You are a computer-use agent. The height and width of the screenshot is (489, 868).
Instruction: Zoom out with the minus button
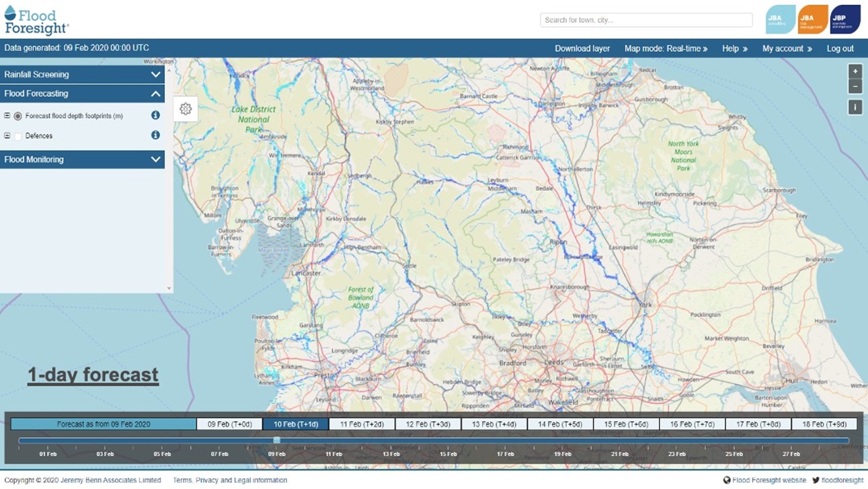pyautogui.click(x=855, y=86)
